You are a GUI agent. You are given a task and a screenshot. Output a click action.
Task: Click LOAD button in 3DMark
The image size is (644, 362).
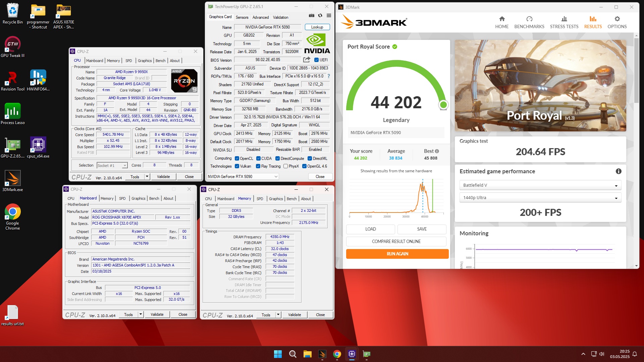(x=371, y=229)
